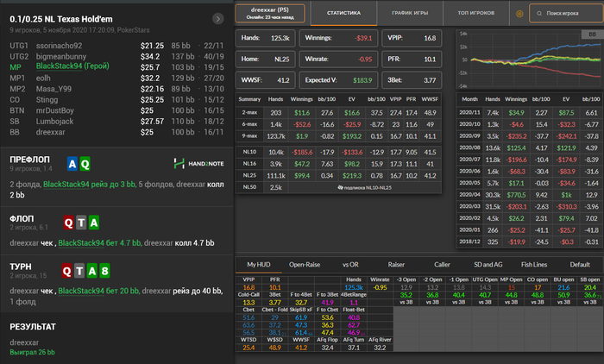Select the 9-max summary row
The height and width of the screenshot is (364, 604).
(x=249, y=136)
